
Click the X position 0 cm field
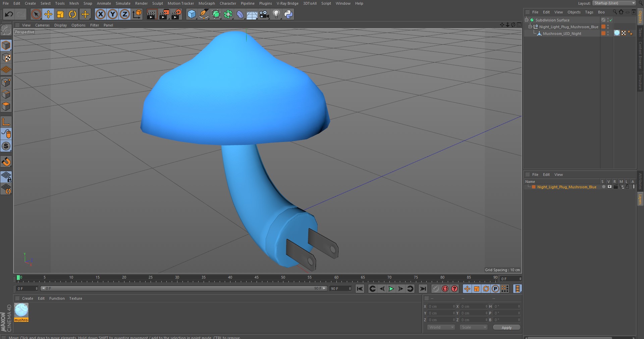(x=441, y=306)
